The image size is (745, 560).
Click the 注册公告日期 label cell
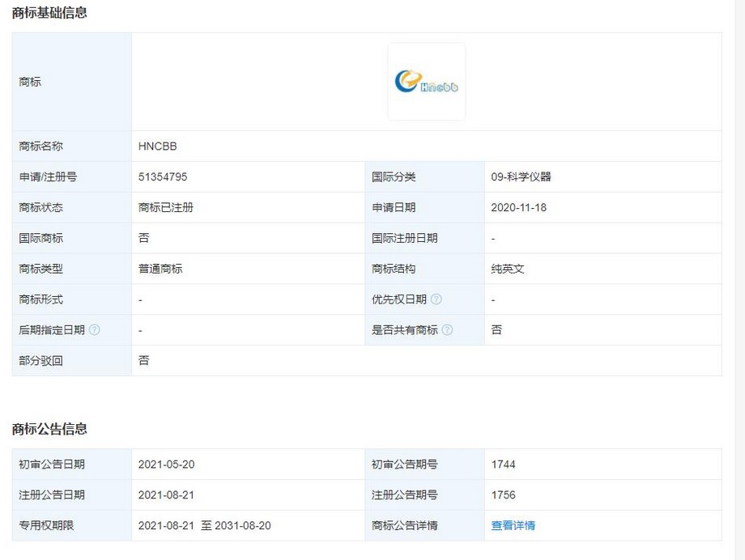[x=52, y=495]
